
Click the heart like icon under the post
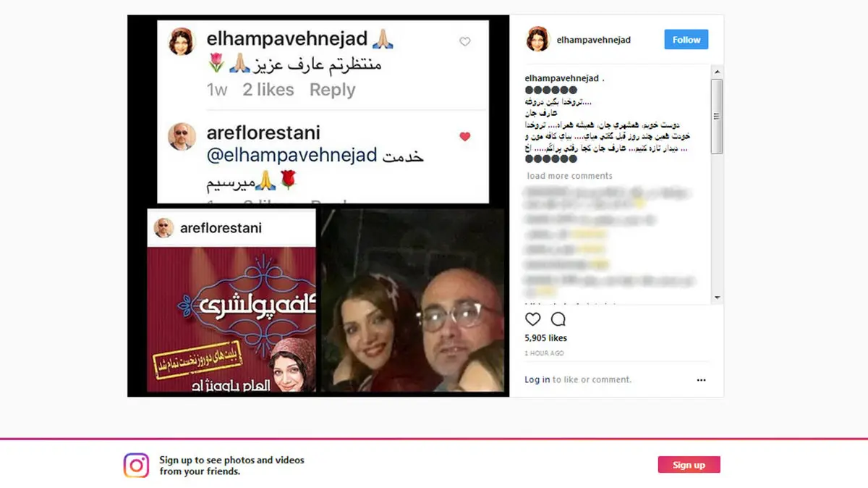click(533, 319)
